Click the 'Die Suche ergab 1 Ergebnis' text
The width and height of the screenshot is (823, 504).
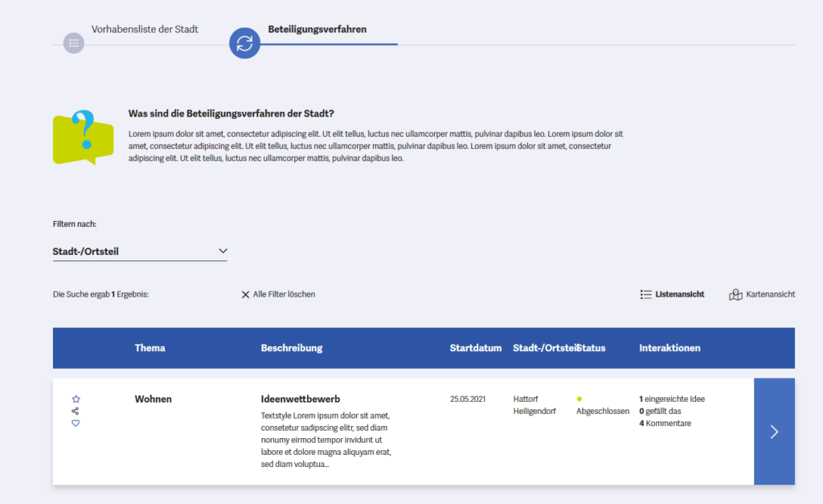[x=100, y=294]
